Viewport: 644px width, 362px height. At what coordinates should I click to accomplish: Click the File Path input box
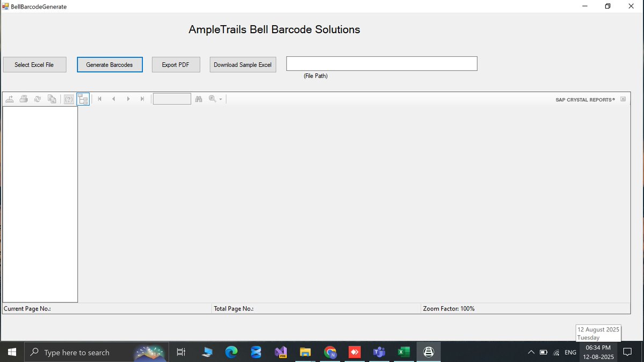(381, 63)
